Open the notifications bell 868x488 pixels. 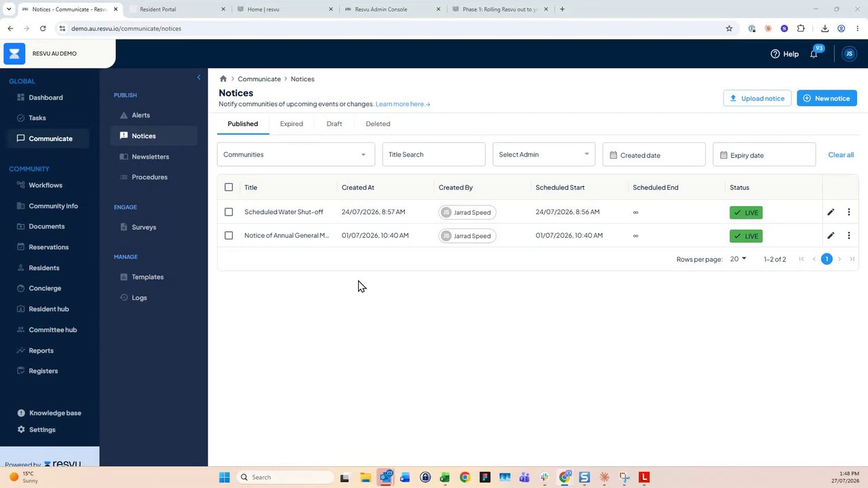point(814,54)
